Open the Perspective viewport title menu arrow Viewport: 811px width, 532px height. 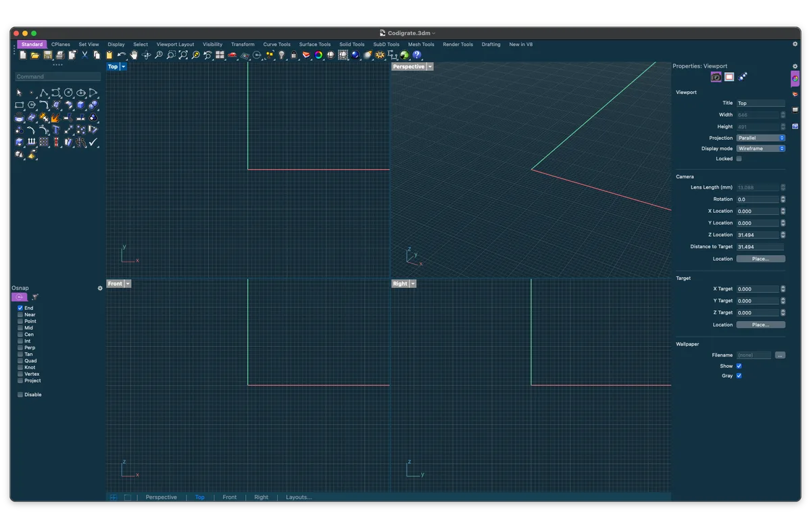pyautogui.click(x=430, y=67)
